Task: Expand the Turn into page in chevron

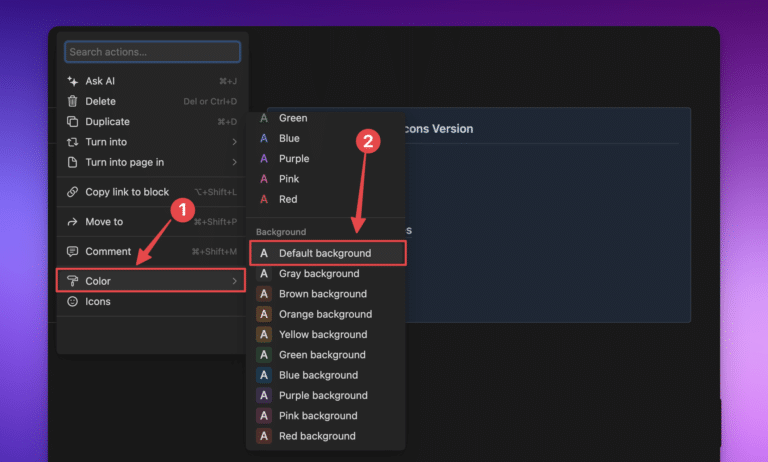Action: [234, 162]
